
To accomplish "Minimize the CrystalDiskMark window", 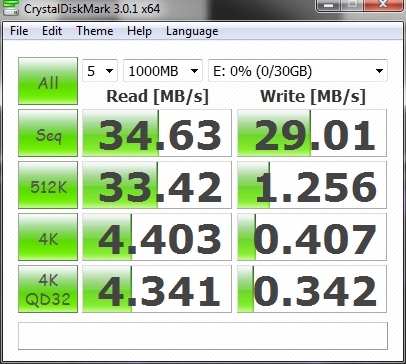I will 329,5.
